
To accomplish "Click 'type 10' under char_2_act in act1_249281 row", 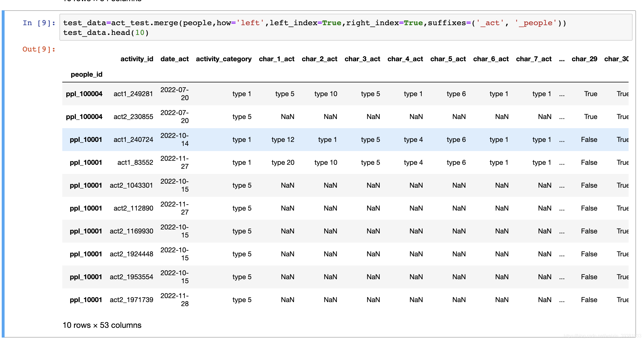I will pos(326,94).
